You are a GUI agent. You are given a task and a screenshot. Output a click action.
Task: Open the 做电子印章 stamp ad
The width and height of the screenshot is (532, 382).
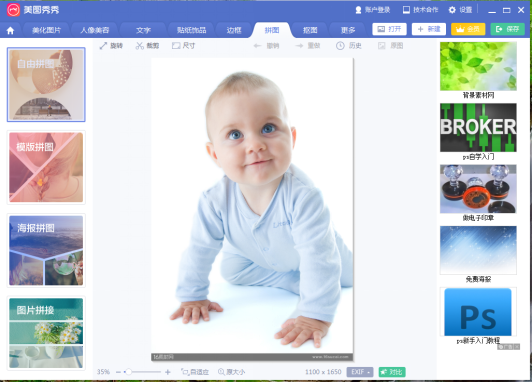pyautogui.click(x=478, y=189)
